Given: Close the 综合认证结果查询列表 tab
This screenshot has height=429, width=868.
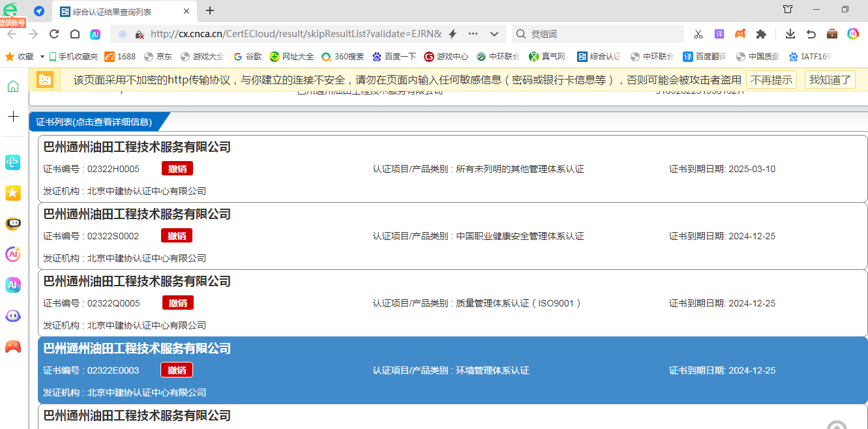Looking at the screenshot, I should 187,11.
